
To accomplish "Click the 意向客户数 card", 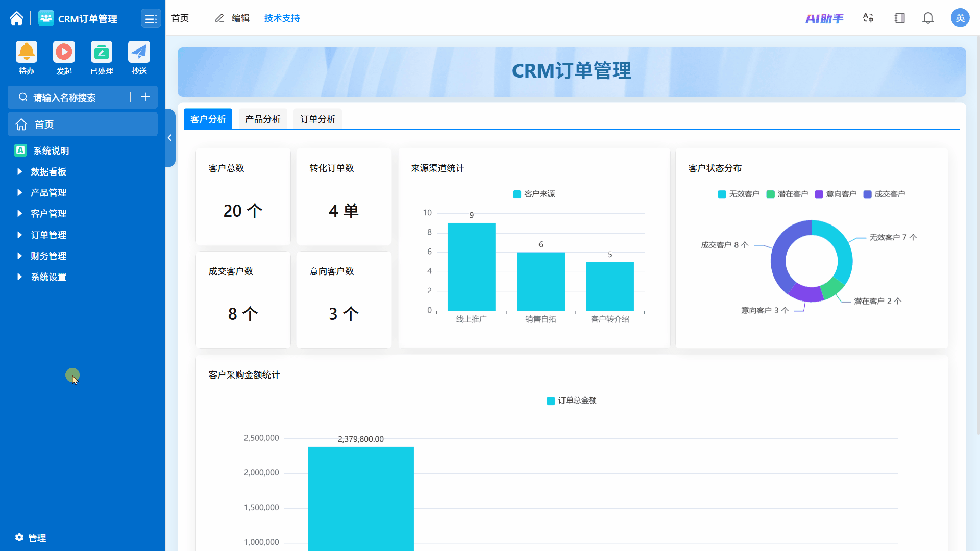I will pos(344,300).
